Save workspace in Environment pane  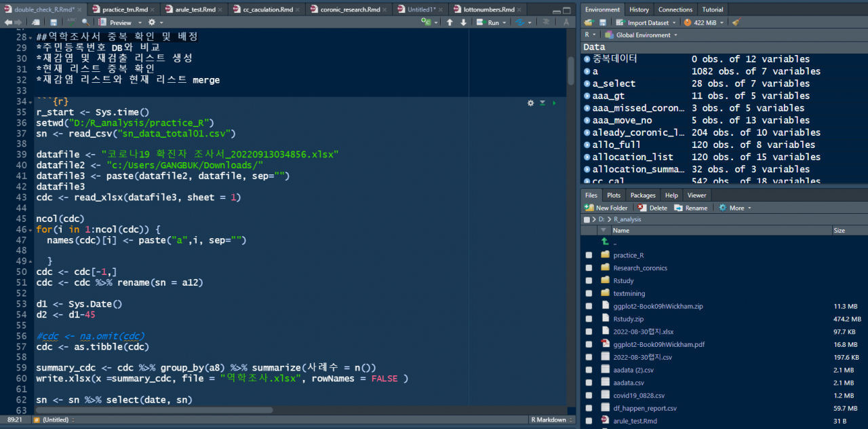click(x=602, y=22)
